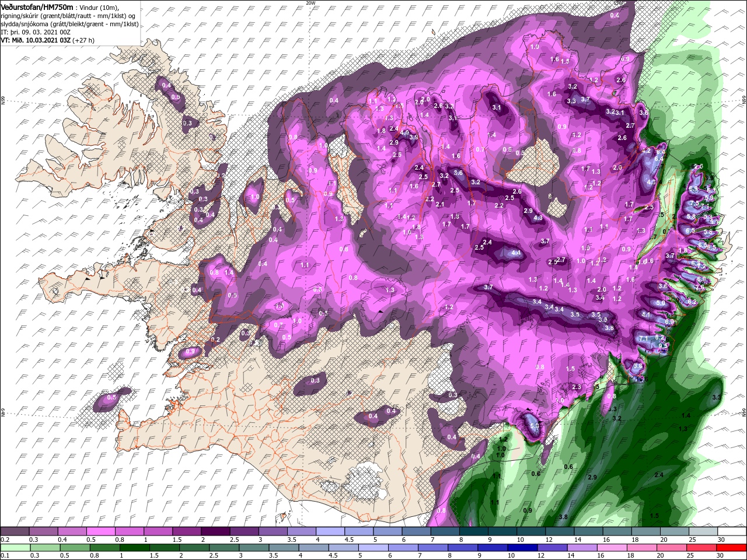The width and height of the screenshot is (747, 560).
Task: Choose the 0.8–1 green rain legend swatch
Action: 105,548
